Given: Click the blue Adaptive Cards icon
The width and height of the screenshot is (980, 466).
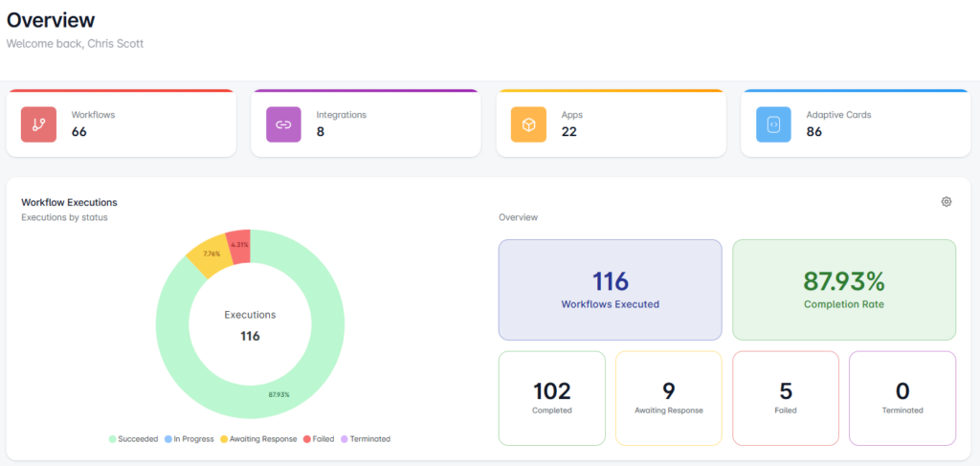Looking at the screenshot, I should coord(773,124).
